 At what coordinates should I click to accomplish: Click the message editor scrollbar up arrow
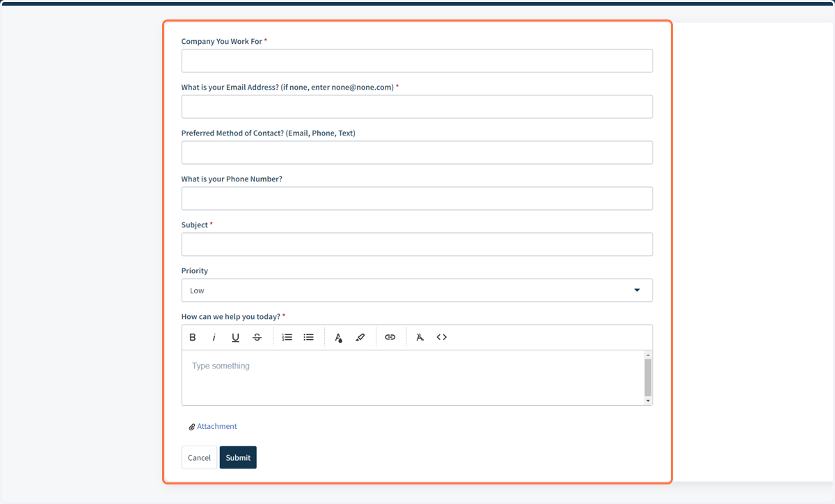click(x=648, y=355)
